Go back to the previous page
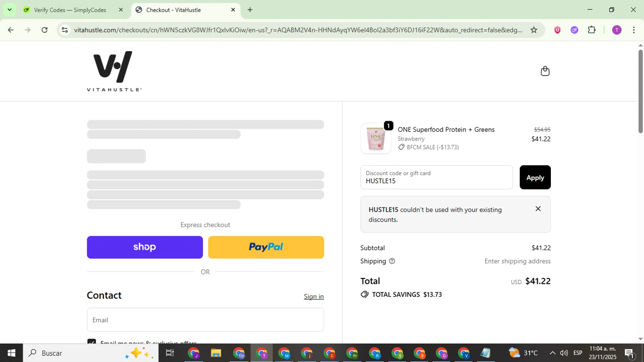 [11, 30]
